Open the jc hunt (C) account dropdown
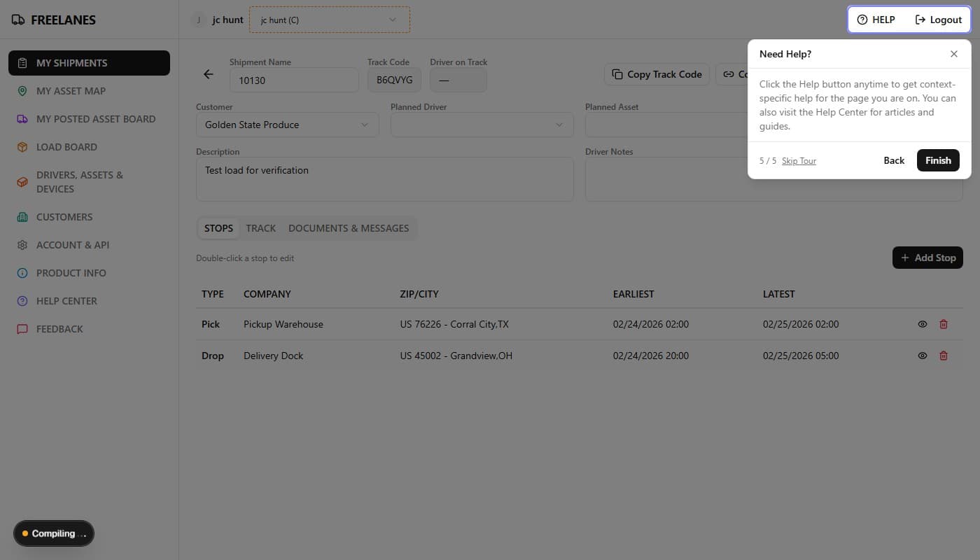The width and height of the screenshot is (980, 560). coord(330,20)
